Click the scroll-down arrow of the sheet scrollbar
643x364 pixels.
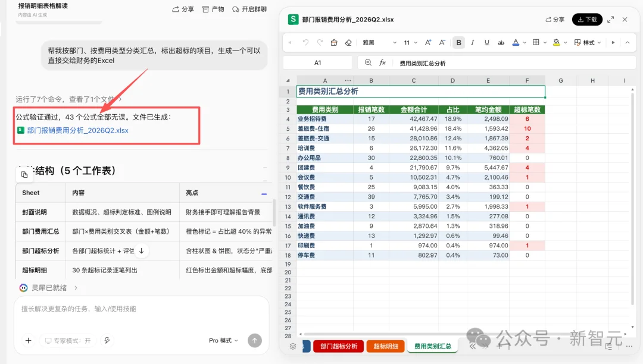click(632, 327)
